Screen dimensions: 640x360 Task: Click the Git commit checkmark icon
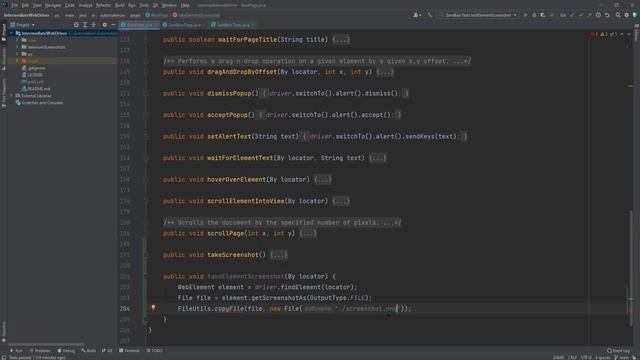coord(581,15)
